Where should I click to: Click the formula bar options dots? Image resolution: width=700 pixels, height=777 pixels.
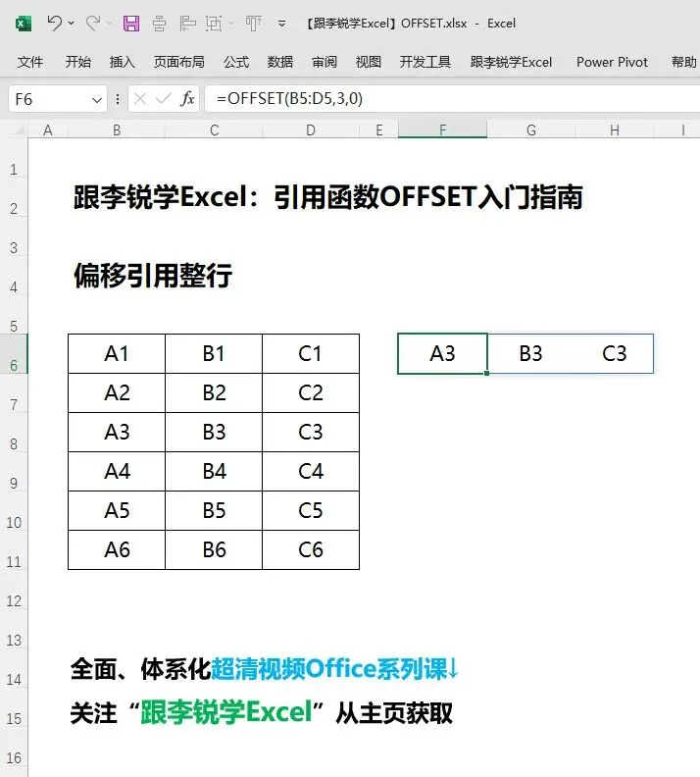click(x=118, y=99)
